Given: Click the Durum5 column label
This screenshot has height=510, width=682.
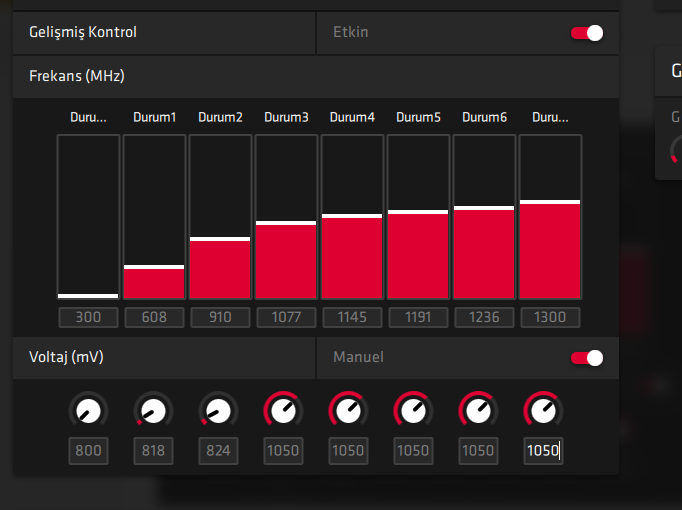Looking at the screenshot, I should click(x=418, y=117).
